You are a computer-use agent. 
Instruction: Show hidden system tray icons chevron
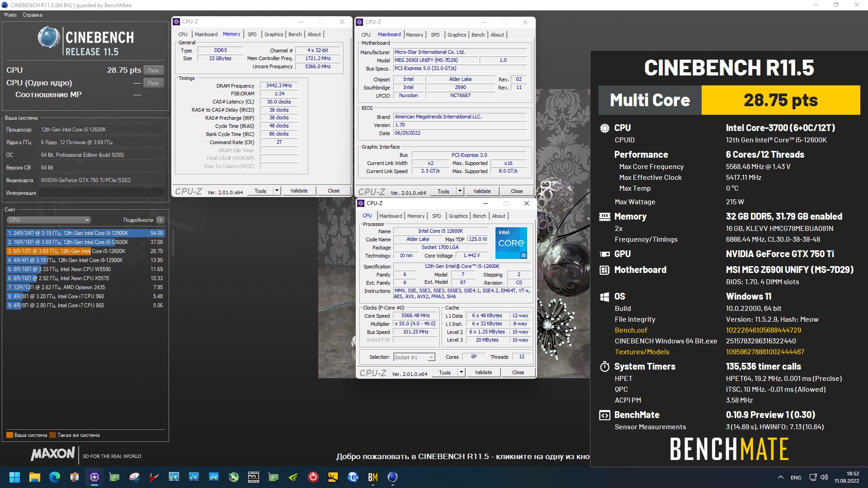pos(781,477)
